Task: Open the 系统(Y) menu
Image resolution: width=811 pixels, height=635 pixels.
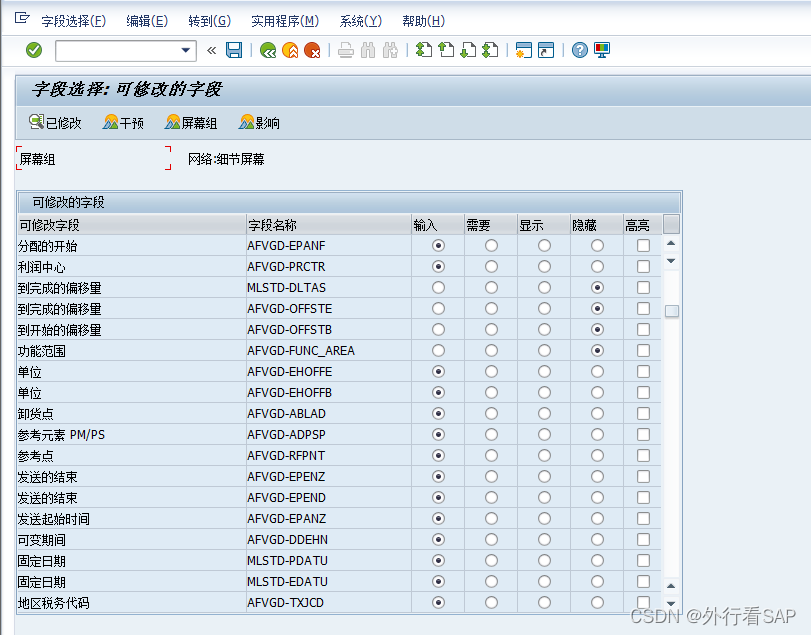Action: tap(361, 21)
